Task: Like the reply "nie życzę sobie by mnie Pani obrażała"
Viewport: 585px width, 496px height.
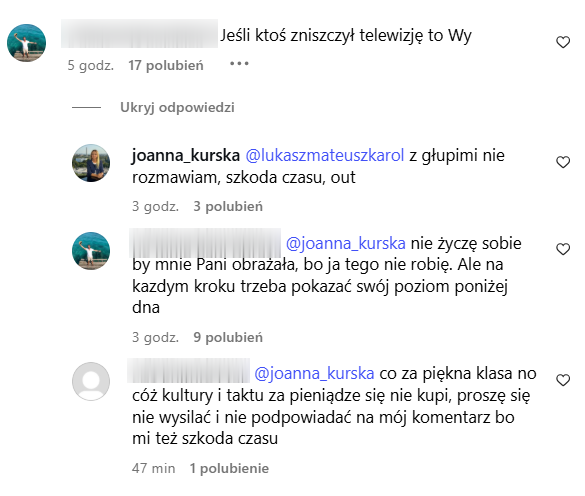Action: (x=563, y=249)
